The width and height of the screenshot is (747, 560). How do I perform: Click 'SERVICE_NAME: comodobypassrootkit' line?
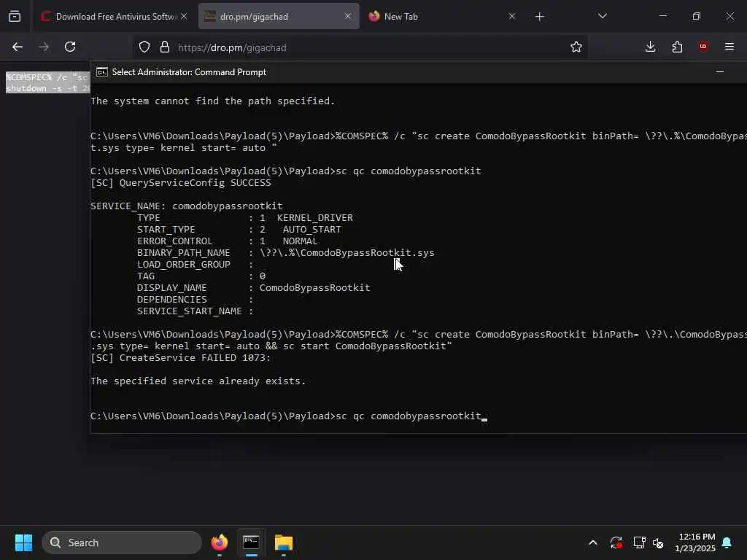186,206
